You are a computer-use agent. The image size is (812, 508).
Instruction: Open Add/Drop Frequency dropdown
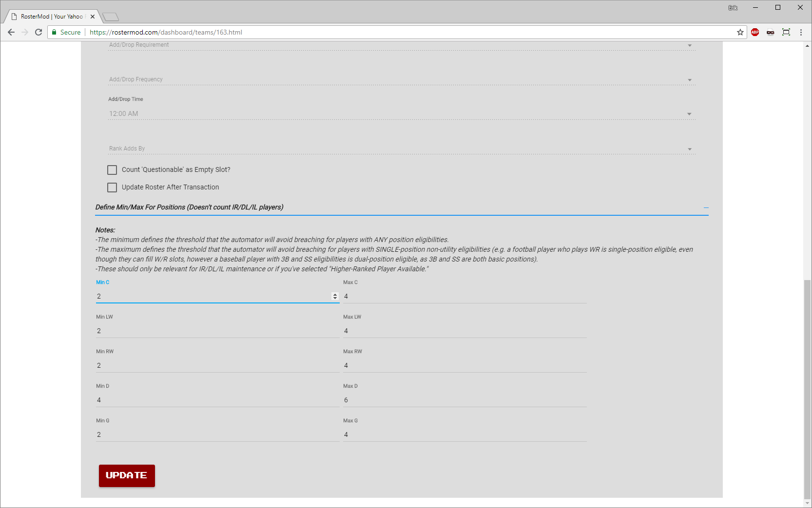click(x=402, y=79)
